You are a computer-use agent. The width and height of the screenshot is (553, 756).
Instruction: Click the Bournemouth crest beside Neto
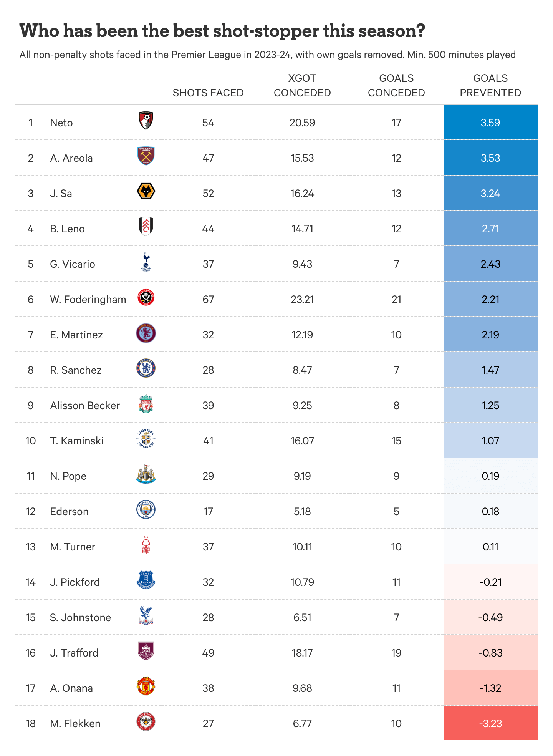coord(146,121)
